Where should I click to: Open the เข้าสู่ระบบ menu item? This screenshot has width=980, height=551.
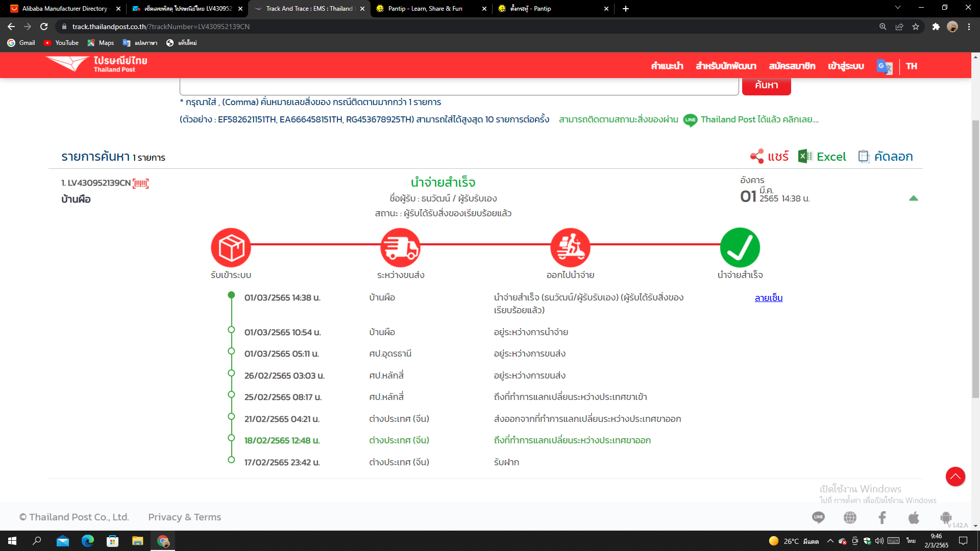pyautogui.click(x=846, y=66)
